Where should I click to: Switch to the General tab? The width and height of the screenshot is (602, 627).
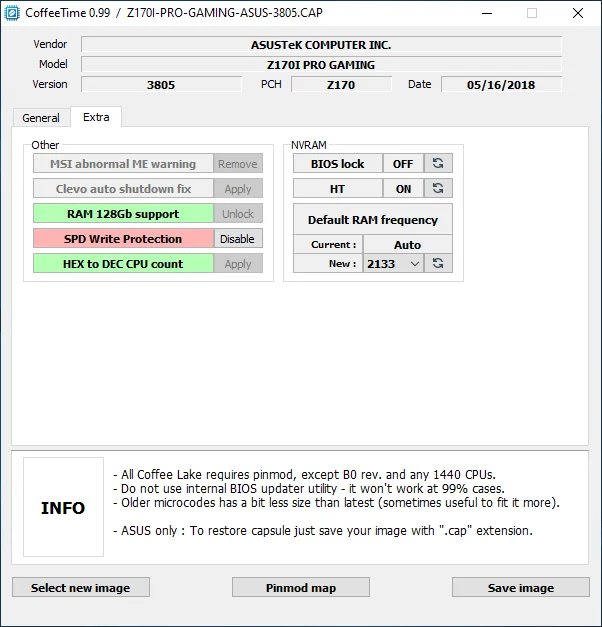[x=41, y=118]
